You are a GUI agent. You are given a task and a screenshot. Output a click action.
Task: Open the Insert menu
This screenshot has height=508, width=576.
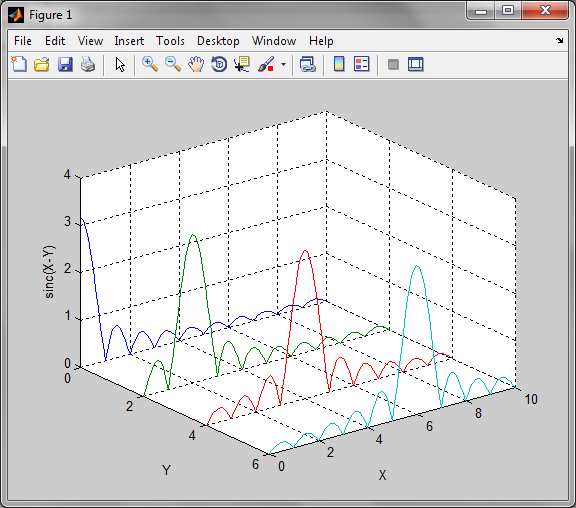(129, 41)
